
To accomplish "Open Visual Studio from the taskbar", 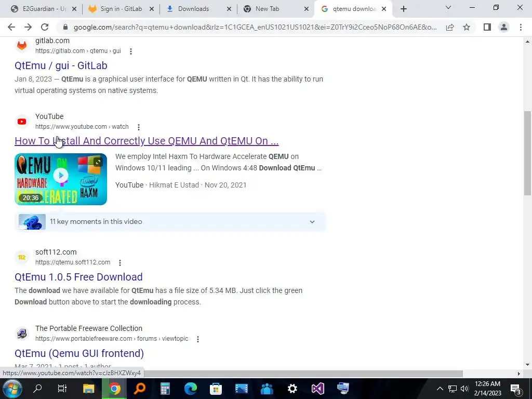I will (317, 389).
